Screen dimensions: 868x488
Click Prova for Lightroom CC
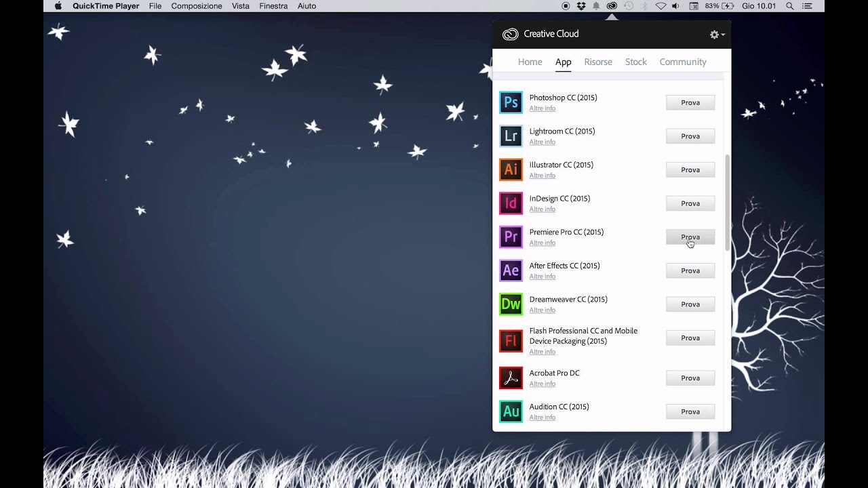[x=690, y=136]
